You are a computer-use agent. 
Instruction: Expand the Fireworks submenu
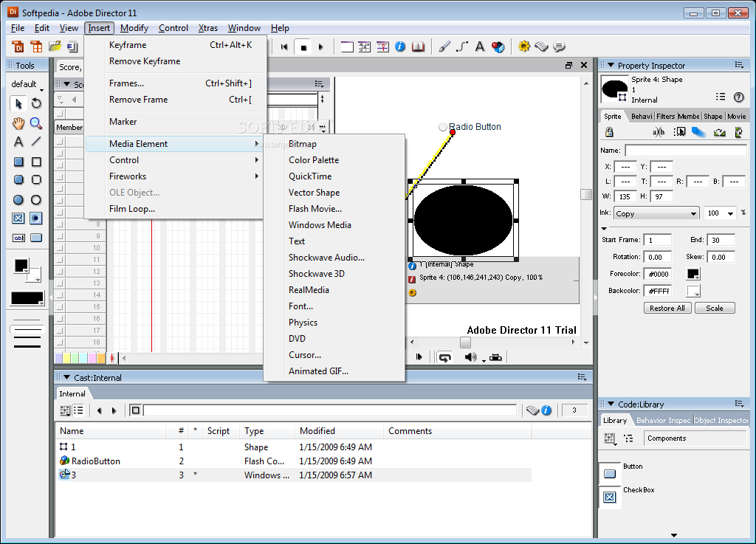coord(174,176)
